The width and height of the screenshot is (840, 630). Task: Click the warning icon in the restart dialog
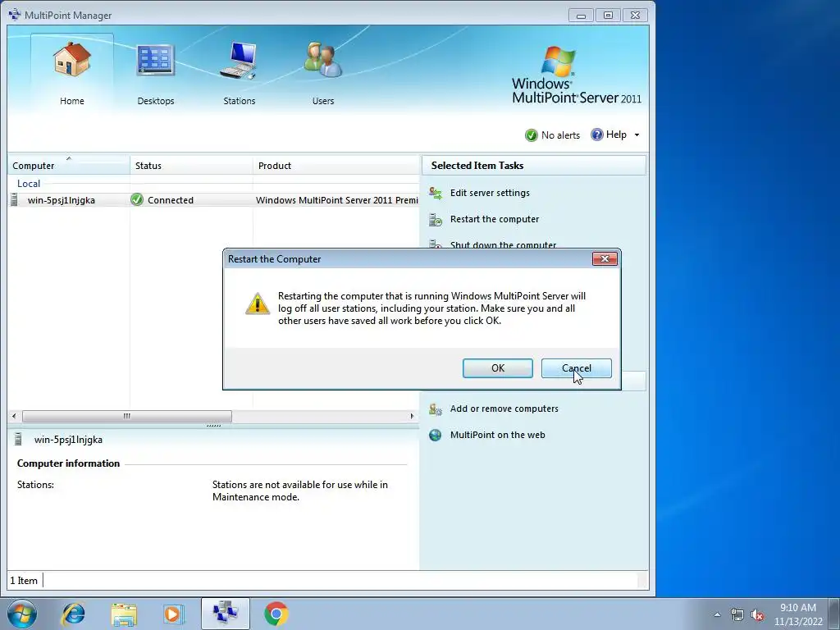point(258,304)
